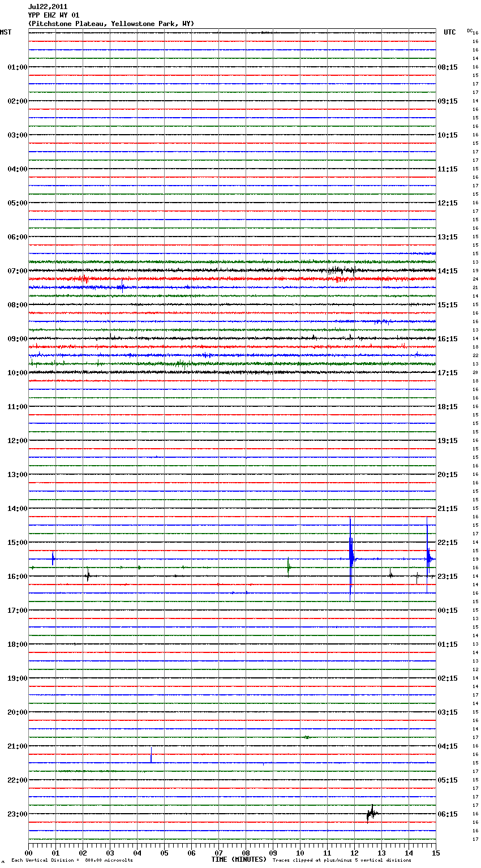Screen dimensions: 481x868
Task: Click the 14:15 UTC time label
Action: coord(448,271)
